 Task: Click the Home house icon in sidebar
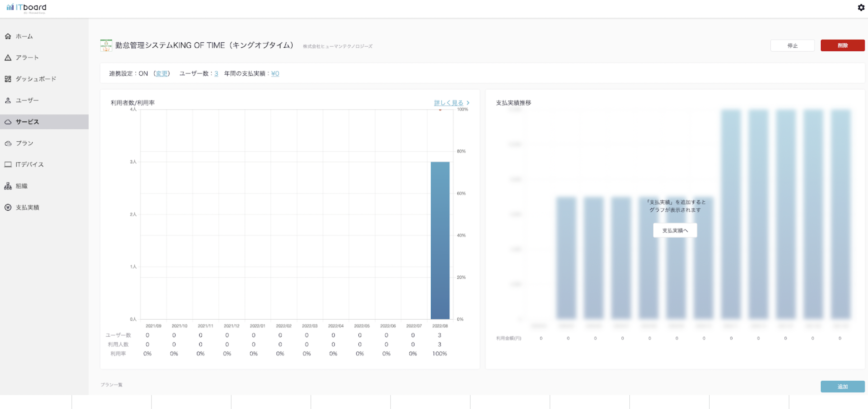8,36
